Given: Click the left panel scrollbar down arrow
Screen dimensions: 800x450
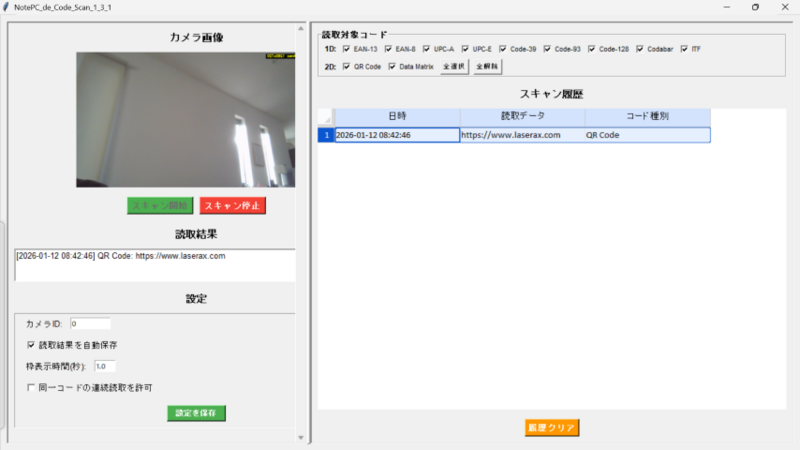Looking at the screenshot, I should click(301, 437).
